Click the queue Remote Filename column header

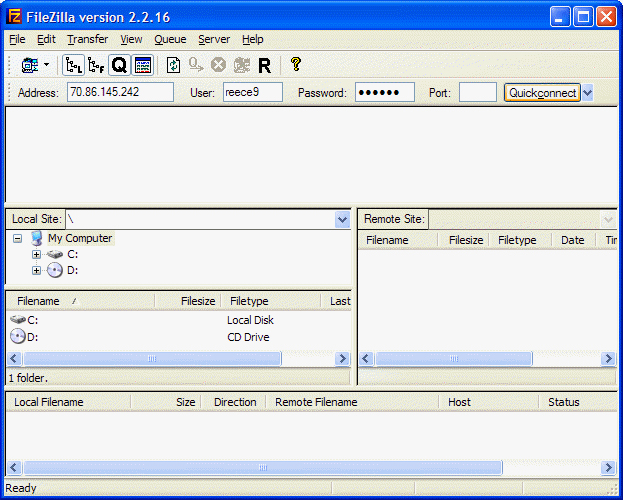click(353, 402)
